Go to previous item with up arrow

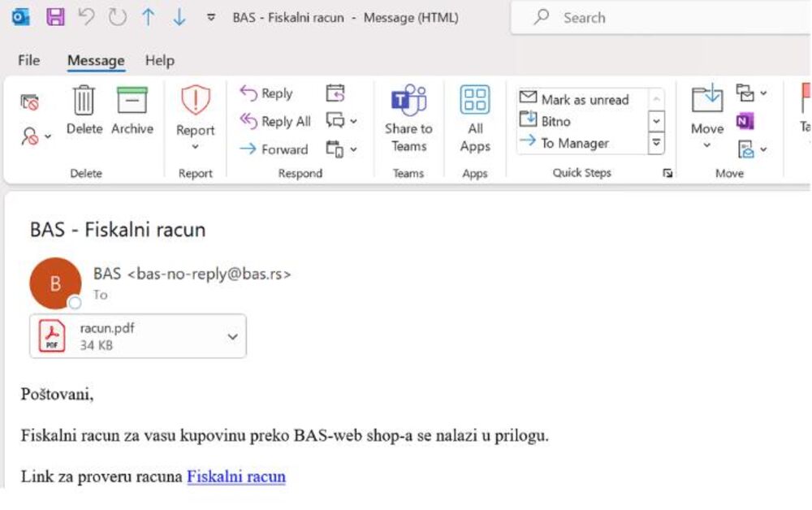[148, 17]
